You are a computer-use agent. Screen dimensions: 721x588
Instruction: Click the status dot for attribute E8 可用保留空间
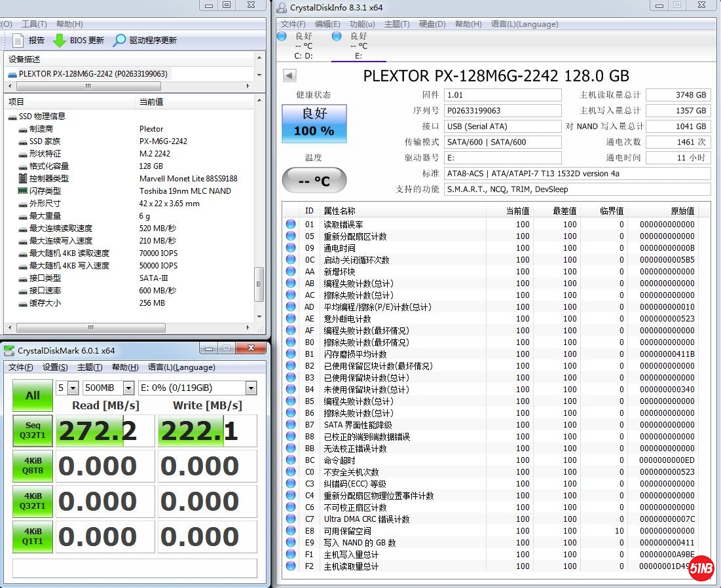tap(291, 530)
